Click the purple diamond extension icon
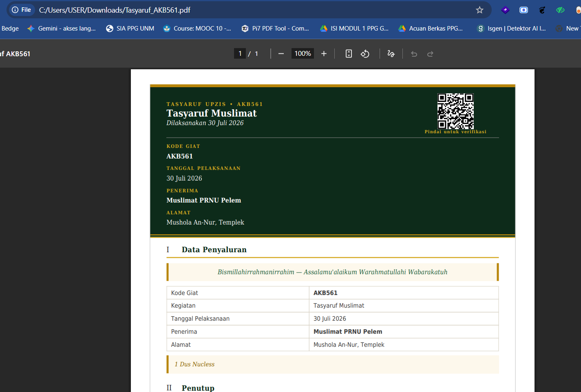Screen dimensions: 581x392 [x=505, y=10]
